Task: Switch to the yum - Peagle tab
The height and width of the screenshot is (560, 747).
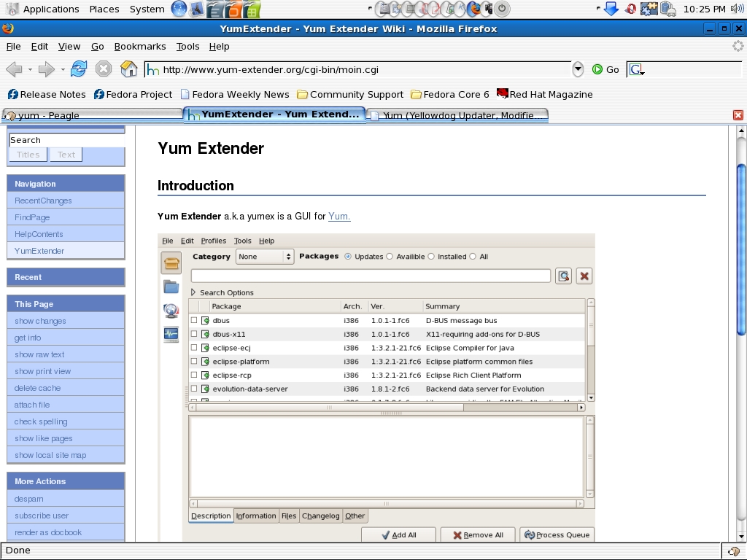Action: pyautogui.click(x=92, y=115)
